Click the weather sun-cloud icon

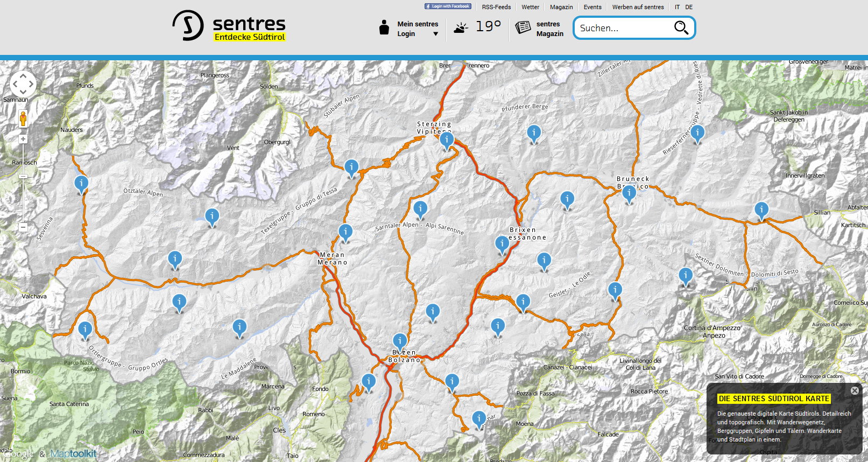pyautogui.click(x=461, y=28)
